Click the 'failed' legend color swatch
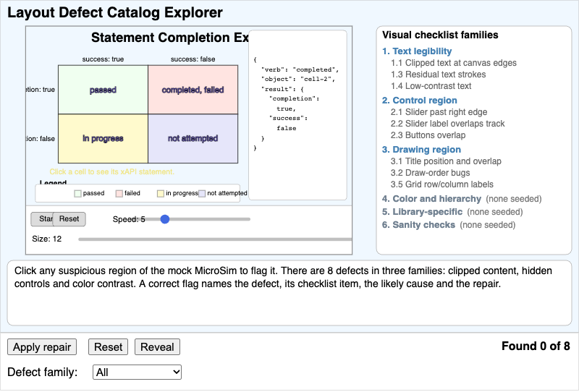 (119, 193)
